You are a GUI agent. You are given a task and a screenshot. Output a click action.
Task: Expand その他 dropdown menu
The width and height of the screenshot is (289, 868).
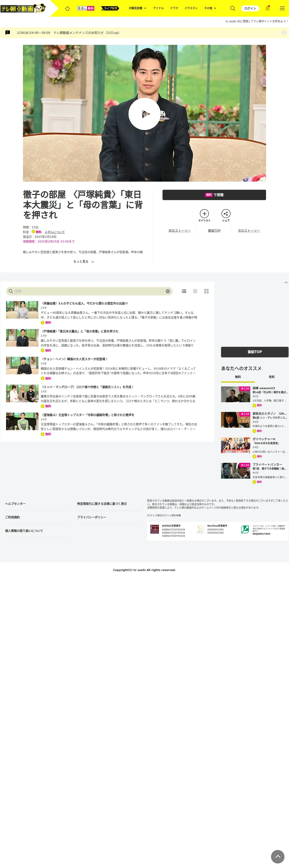point(210,8)
